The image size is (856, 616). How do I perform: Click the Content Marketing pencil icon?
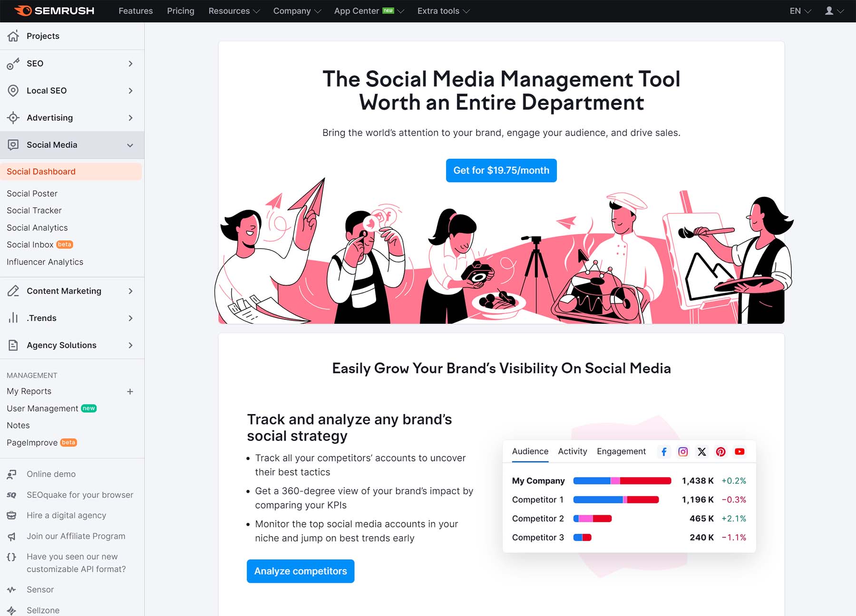tap(13, 291)
